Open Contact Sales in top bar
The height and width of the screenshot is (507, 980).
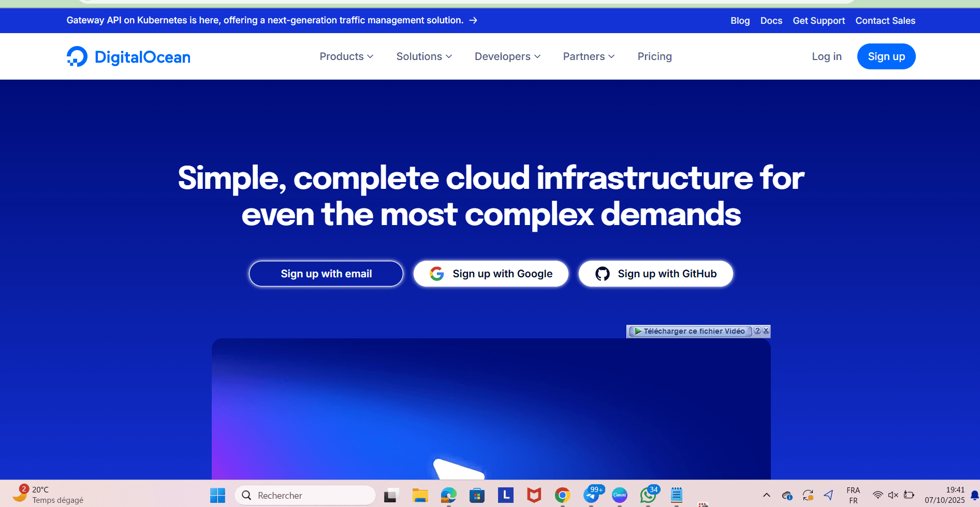(885, 21)
